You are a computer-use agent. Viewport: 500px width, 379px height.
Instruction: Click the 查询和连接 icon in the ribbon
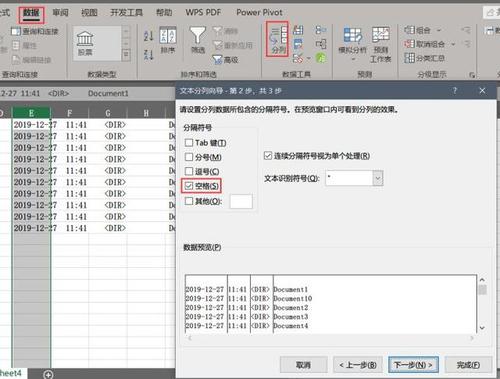16,31
